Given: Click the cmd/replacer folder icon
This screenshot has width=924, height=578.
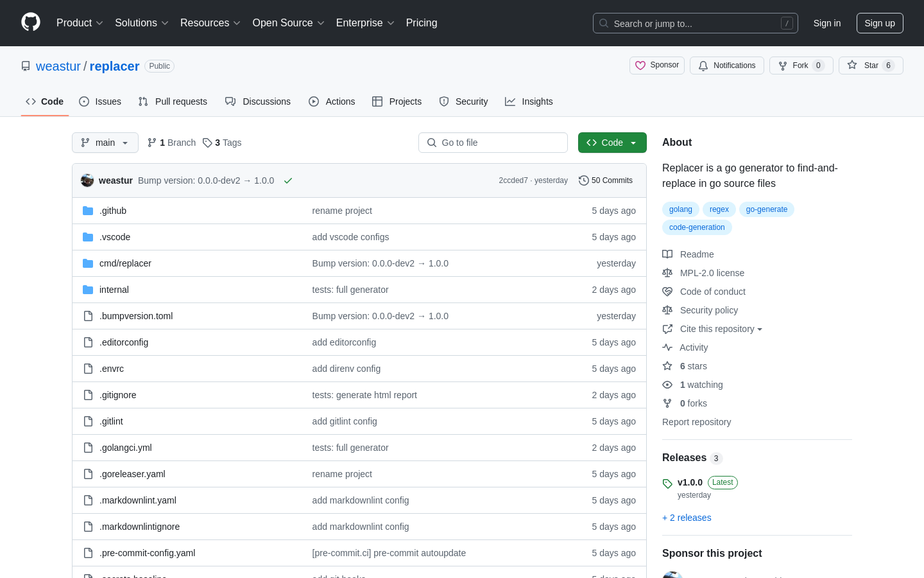Looking at the screenshot, I should (x=88, y=263).
